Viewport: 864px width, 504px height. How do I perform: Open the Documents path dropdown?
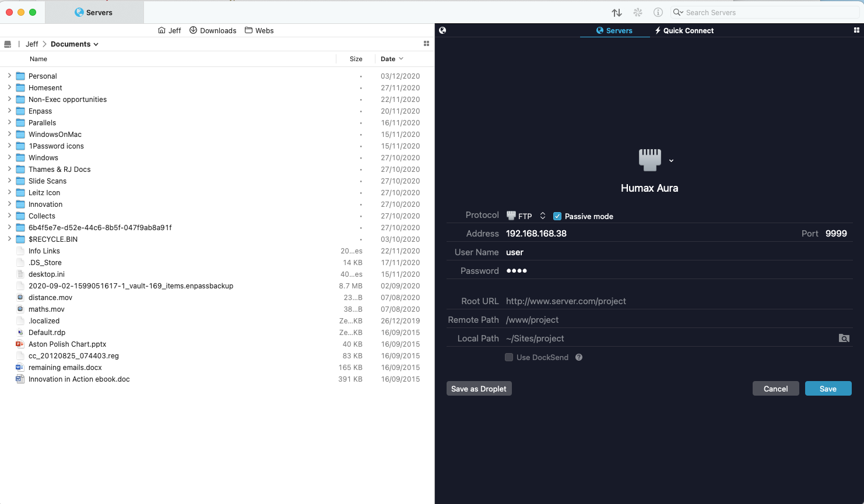(75, 44)
